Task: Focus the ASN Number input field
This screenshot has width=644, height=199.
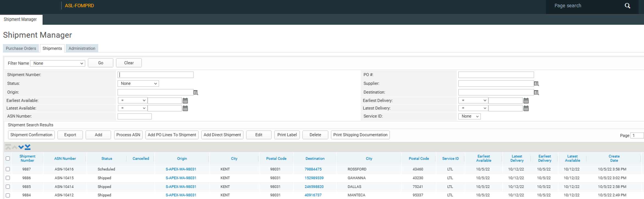Action: tap(134, 116)
